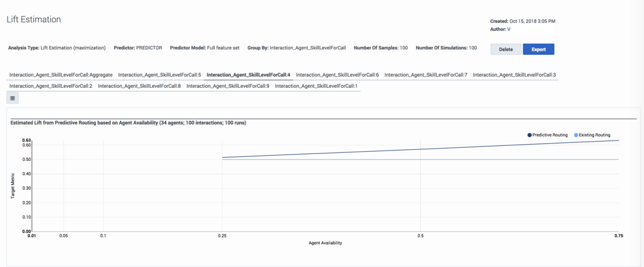644x267 pixels.
Task: Click the Predictive Routing legend dot
Action: click(x=530, y=135)
